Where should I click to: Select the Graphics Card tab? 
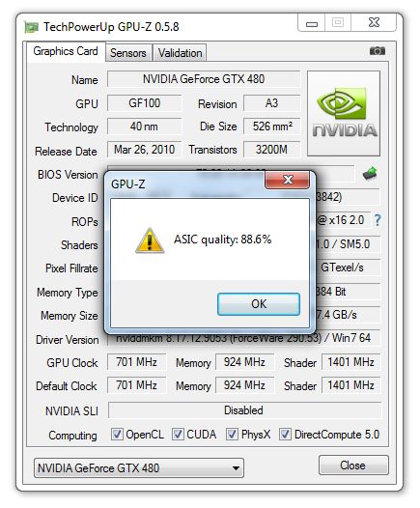[66, 51]
